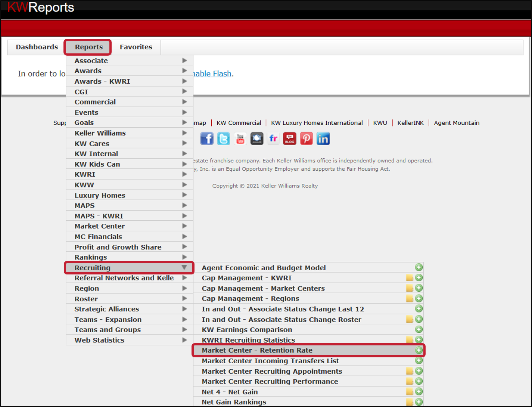Viewport: 532px width, 407px height.
Task: Click green plus for Market Center - Retention Rate
Action: (419, 350)
